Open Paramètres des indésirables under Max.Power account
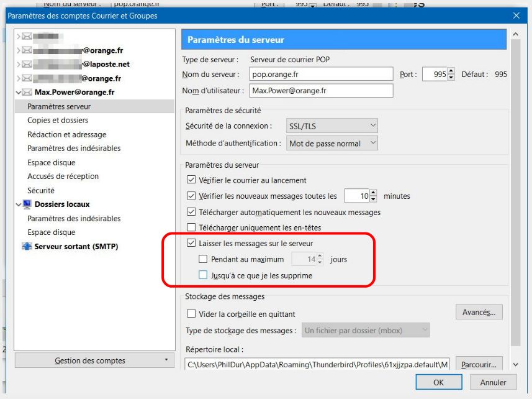 pyautogui.click(x=74, y=149)
